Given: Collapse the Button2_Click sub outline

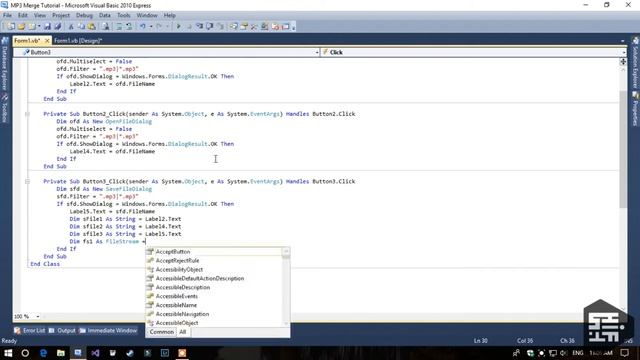Looking at the screenshot, I should click(x=27, y=114).
